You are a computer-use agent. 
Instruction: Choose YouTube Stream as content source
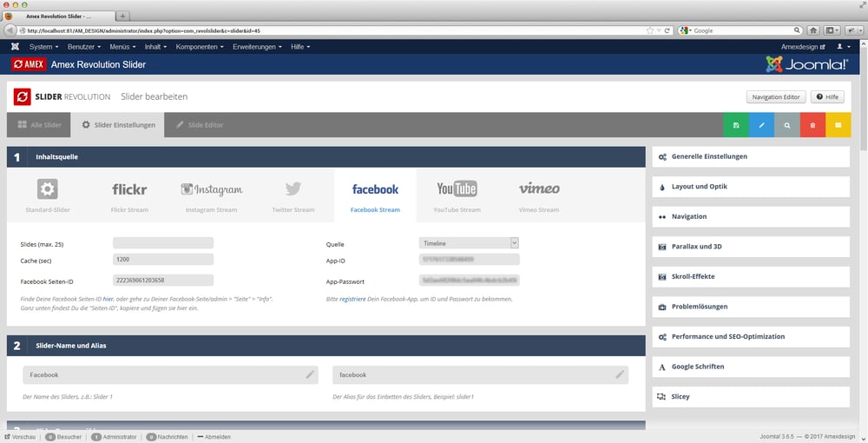pos(457,195)
